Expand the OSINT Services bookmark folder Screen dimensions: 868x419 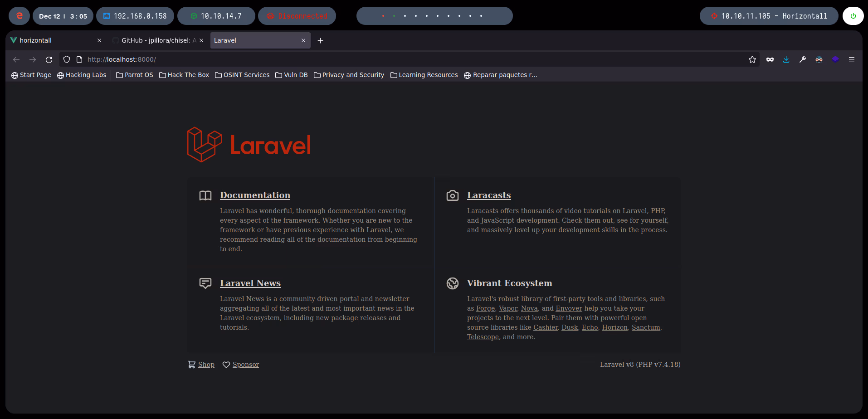[x=242, y=75]
